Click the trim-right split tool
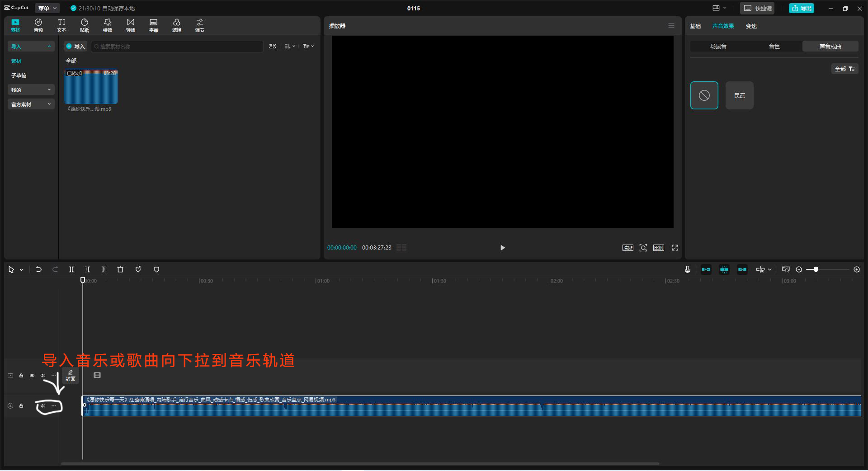This screenshot has height=471, width=868. [104, 269]
